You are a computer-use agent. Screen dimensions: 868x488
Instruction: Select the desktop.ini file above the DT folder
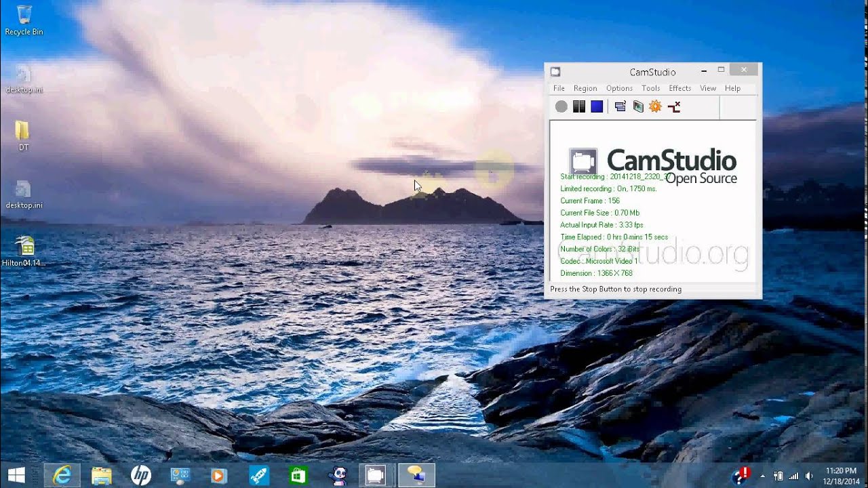(x=24, y=79)
